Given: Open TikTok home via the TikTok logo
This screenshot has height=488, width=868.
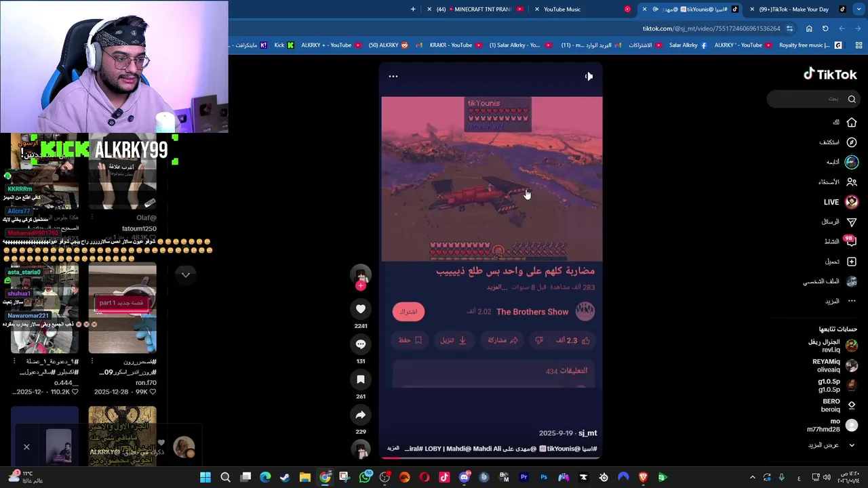Looking at the screenshot, I should pyautogui.click(x=830, y=75).
